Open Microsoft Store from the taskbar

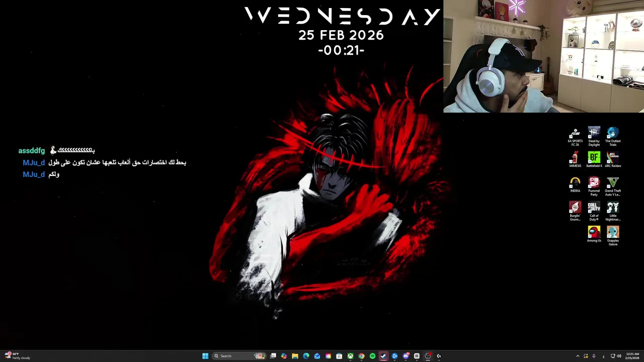tap(339, 356)
